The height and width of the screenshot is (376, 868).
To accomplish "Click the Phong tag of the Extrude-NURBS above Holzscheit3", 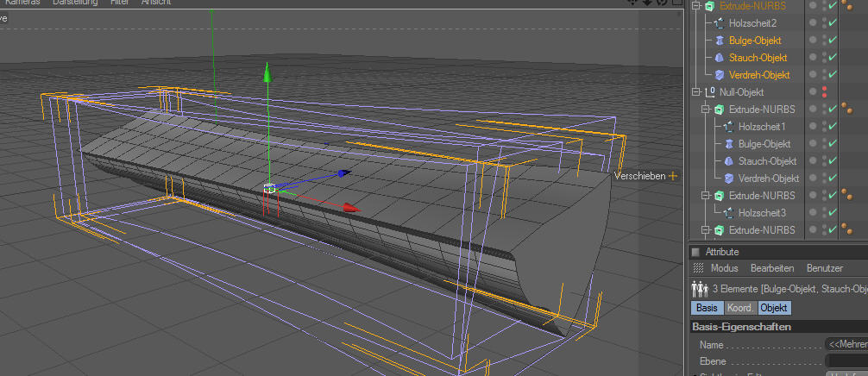I will (847, 195).
